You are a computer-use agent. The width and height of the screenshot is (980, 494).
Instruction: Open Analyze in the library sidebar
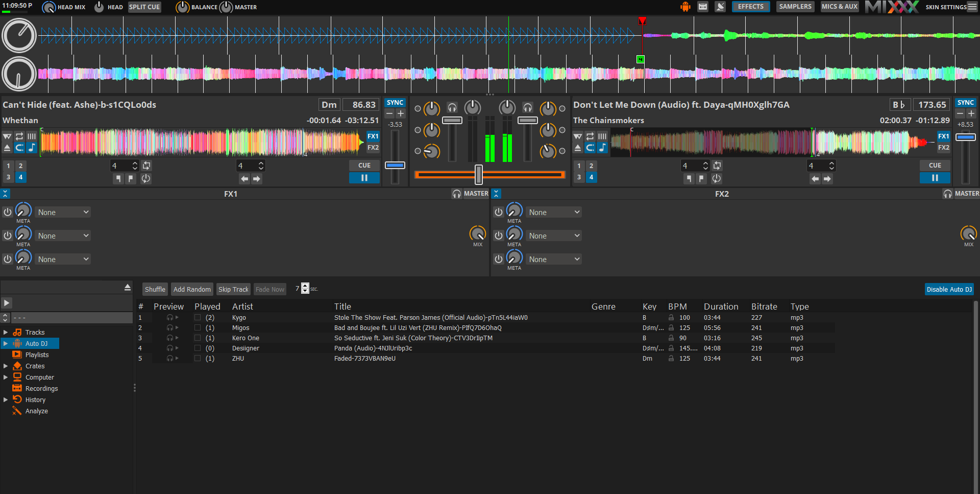[37, 411]
